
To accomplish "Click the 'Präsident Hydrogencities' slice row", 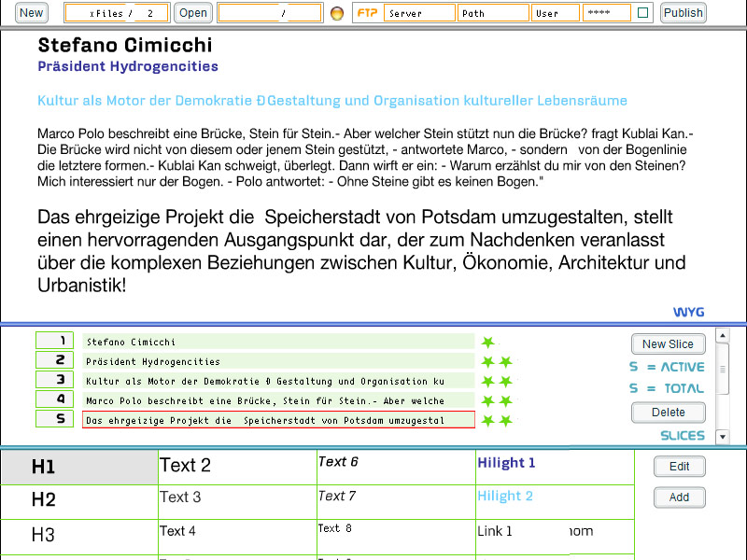I will pos(278,361).
